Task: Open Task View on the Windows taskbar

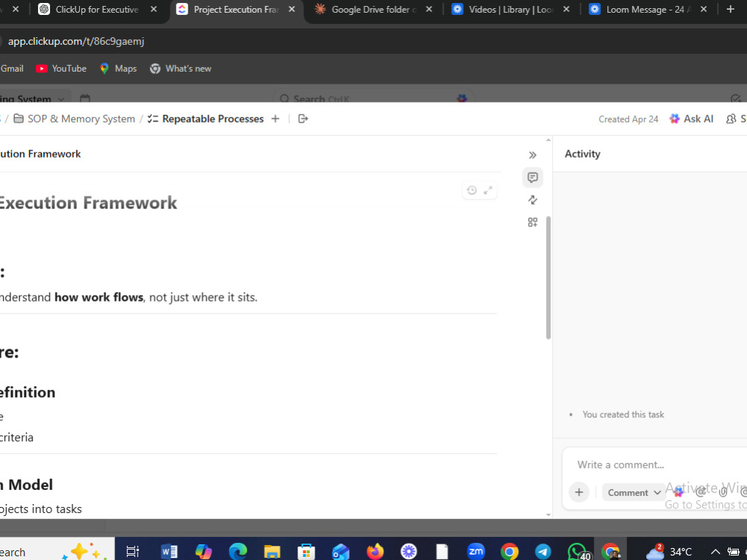Action: (132, 552)
